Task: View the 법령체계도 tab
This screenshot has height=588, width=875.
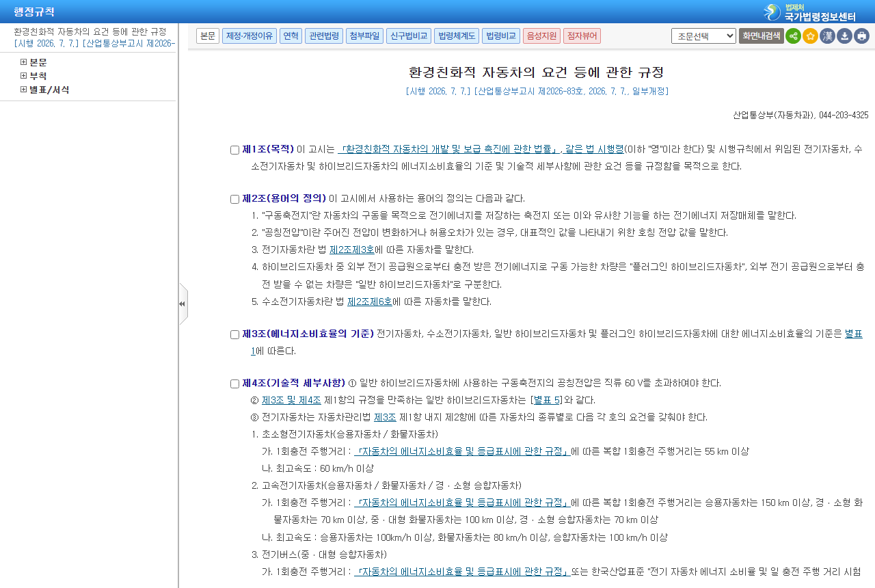Action: coord(457,36)
